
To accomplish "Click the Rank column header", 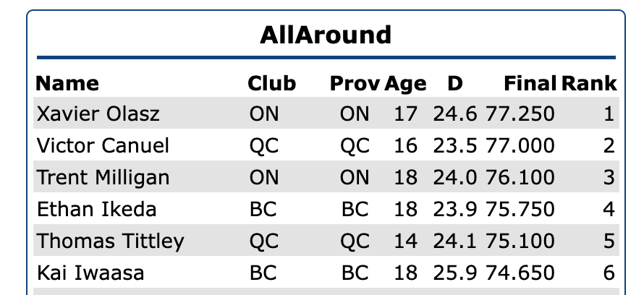I will 589,83.
